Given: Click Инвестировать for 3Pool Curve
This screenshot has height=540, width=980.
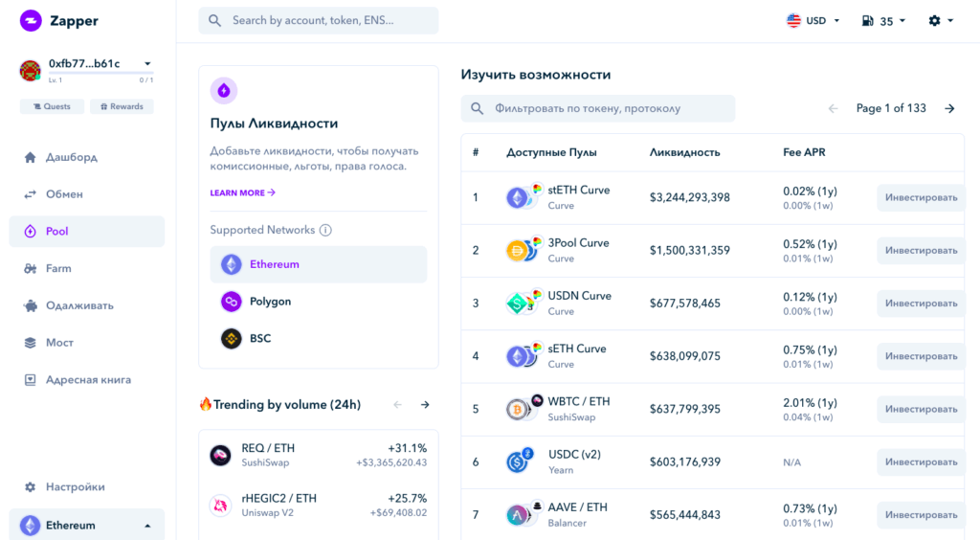Looking at the screenshot, I should click(x=921, y=251).
